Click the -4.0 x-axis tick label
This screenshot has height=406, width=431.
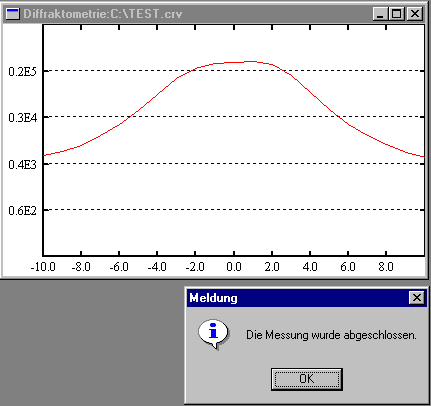(x=157, y=267)
